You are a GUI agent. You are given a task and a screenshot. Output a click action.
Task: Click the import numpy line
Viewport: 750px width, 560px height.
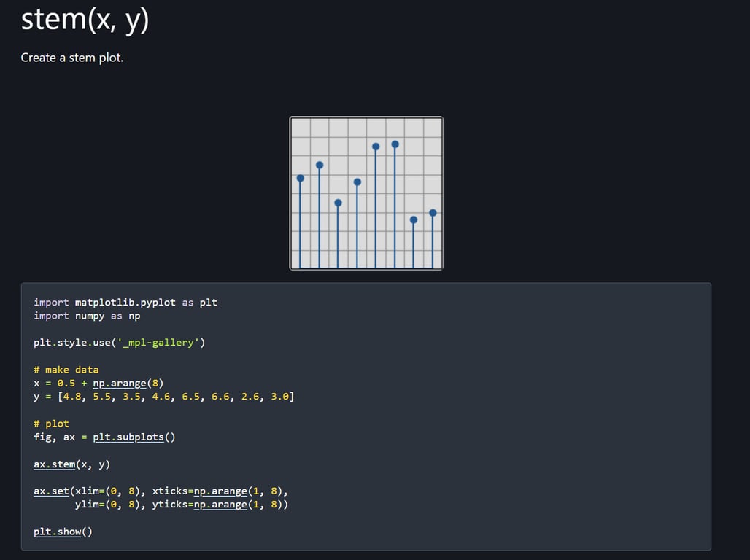click(87, 316)
